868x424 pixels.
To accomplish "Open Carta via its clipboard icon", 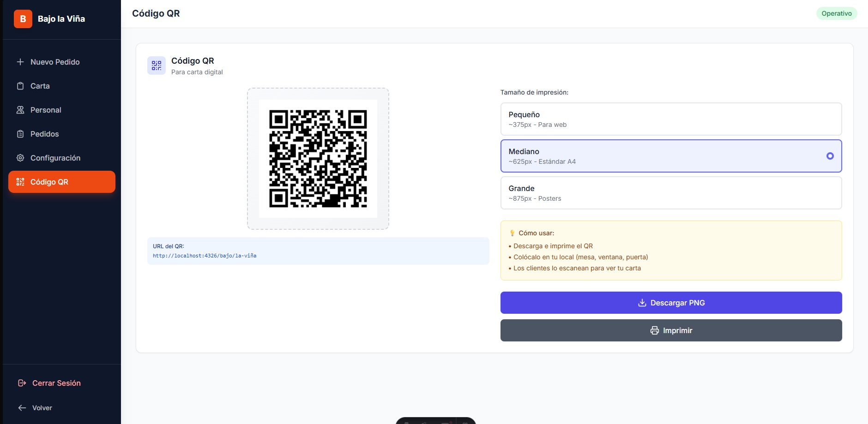I will 20,86.
